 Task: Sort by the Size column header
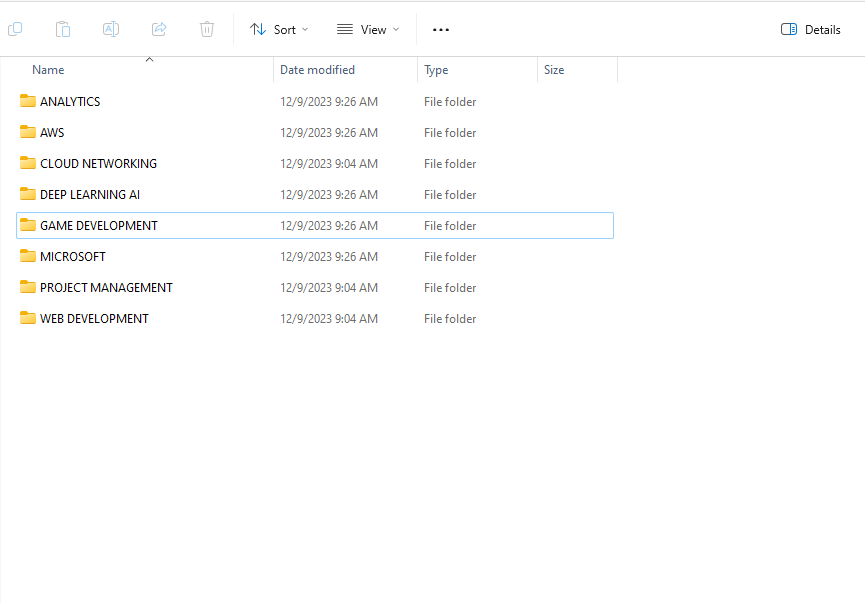click(554, 70)
